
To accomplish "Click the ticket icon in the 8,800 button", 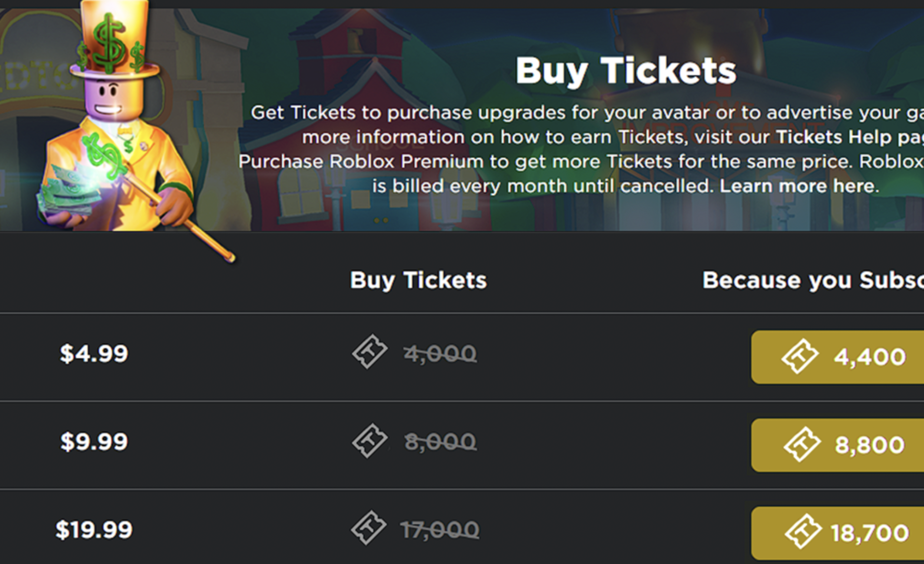I will 802,444.
